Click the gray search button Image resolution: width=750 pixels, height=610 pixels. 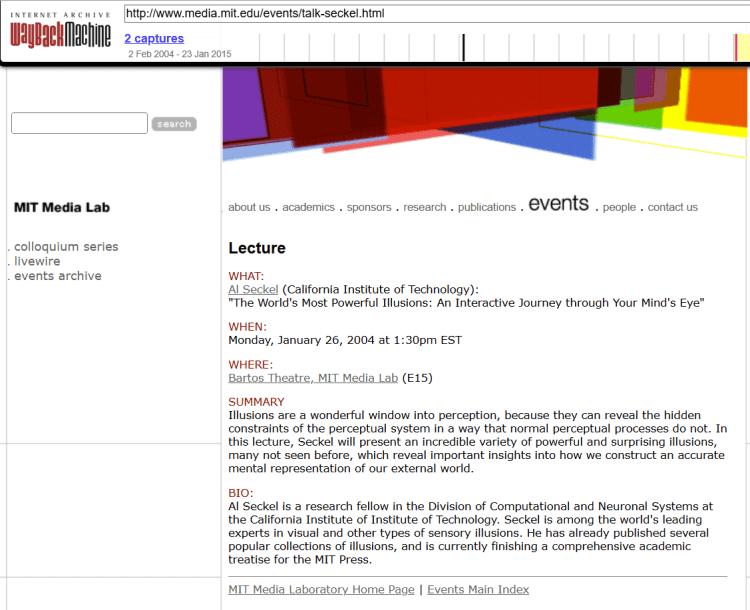[x=174, y=124]
